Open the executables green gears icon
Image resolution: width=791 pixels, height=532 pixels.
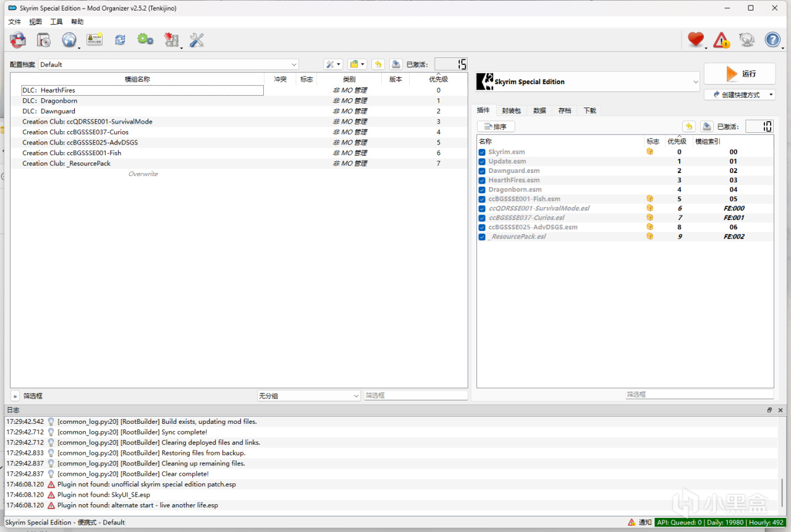click(145, 40)
